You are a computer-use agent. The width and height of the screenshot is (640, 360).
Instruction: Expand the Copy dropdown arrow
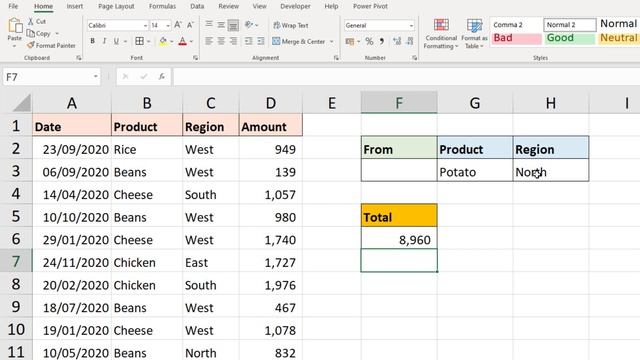pyautogui.click(x=57, y=33)
